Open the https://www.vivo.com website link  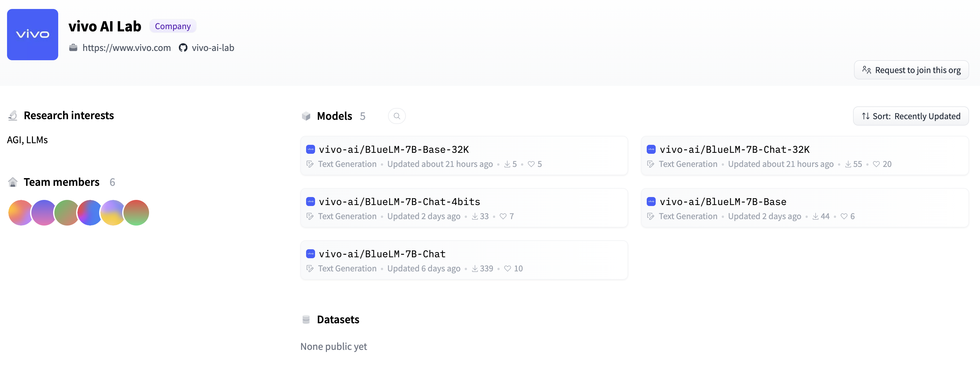pos(126,48)
